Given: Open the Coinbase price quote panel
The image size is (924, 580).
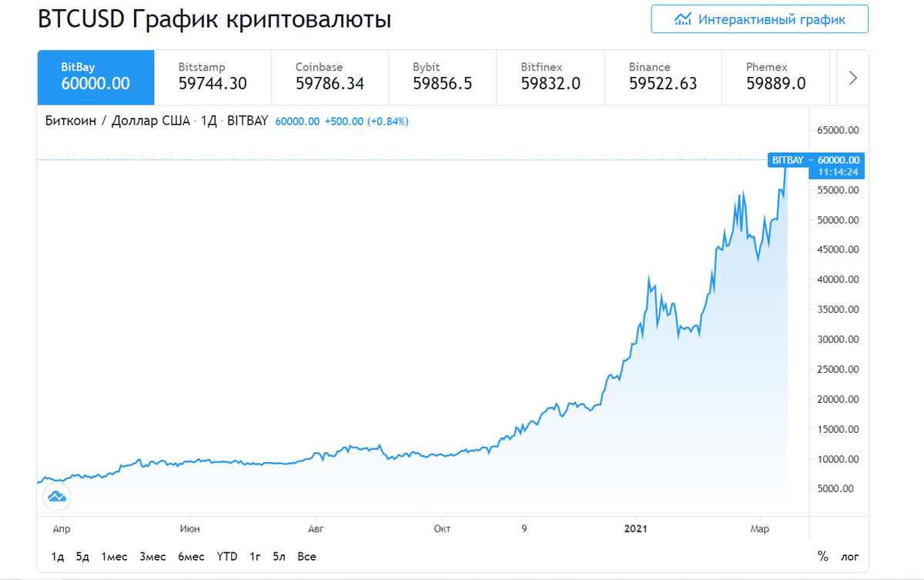Looking at the screenshot, I should coord(330,76).
